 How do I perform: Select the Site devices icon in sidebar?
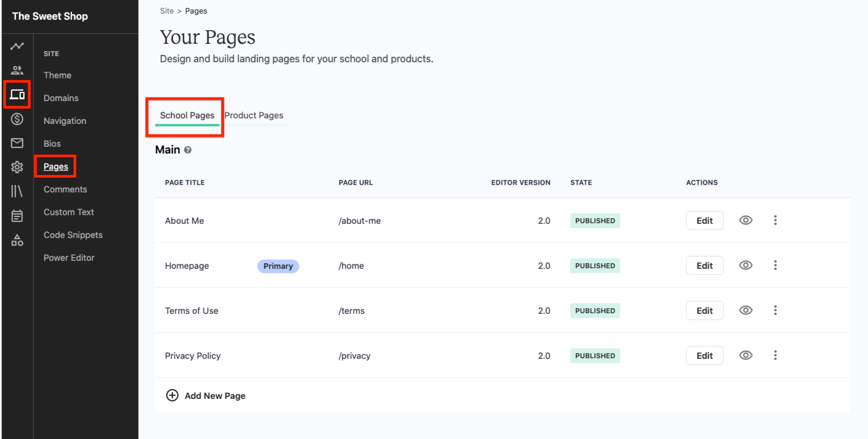(17, 94)
